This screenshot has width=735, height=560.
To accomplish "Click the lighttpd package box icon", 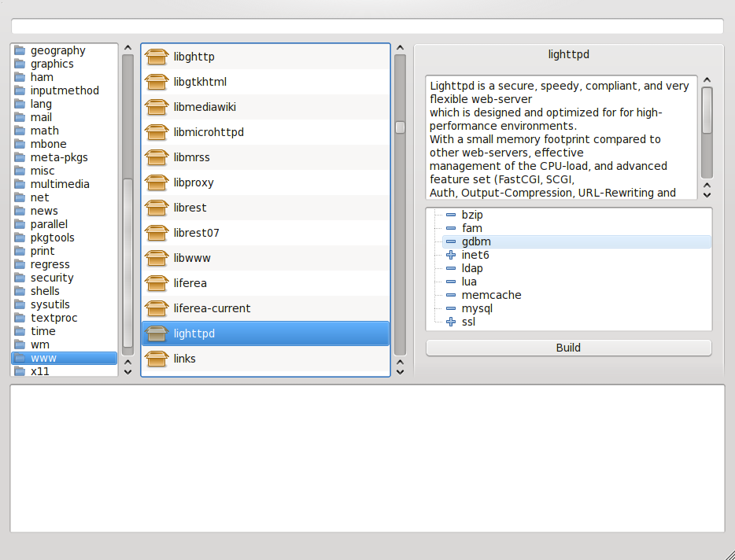I will 157,333.
